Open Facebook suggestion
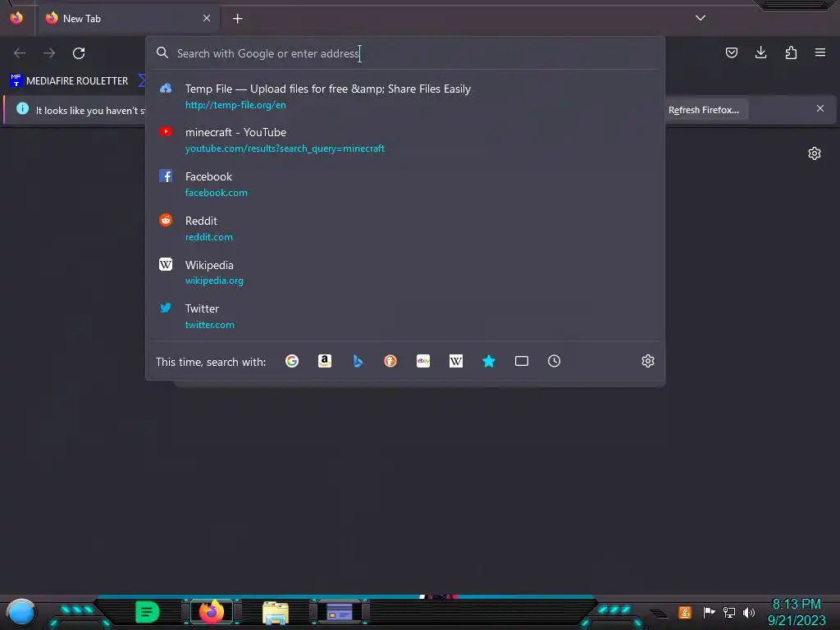 click(405, 184)
